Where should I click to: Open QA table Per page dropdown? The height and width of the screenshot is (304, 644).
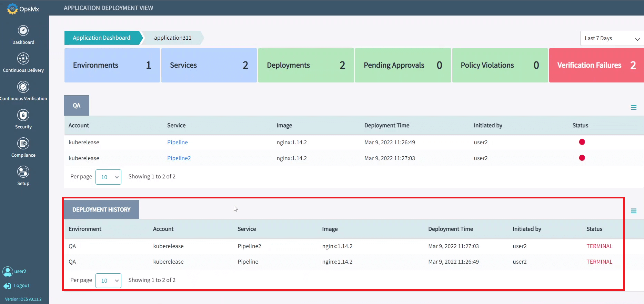[x=108, y=177]
